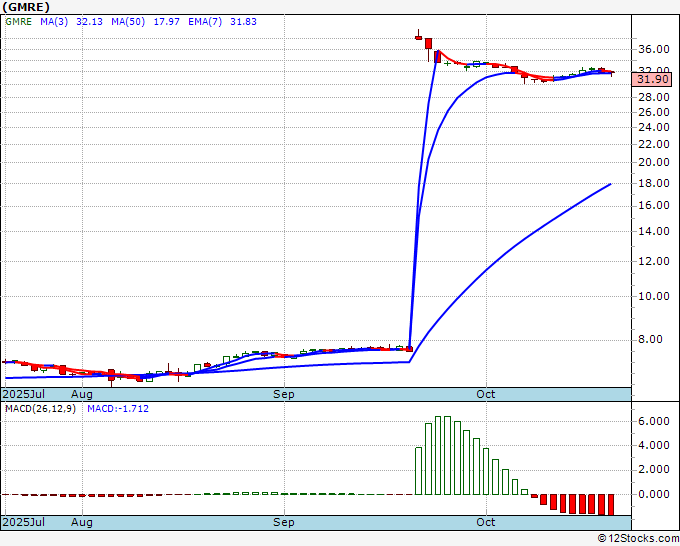680x546 pixels.
Task: Click Oct on the price chart axis
Action: coord(486,394)
